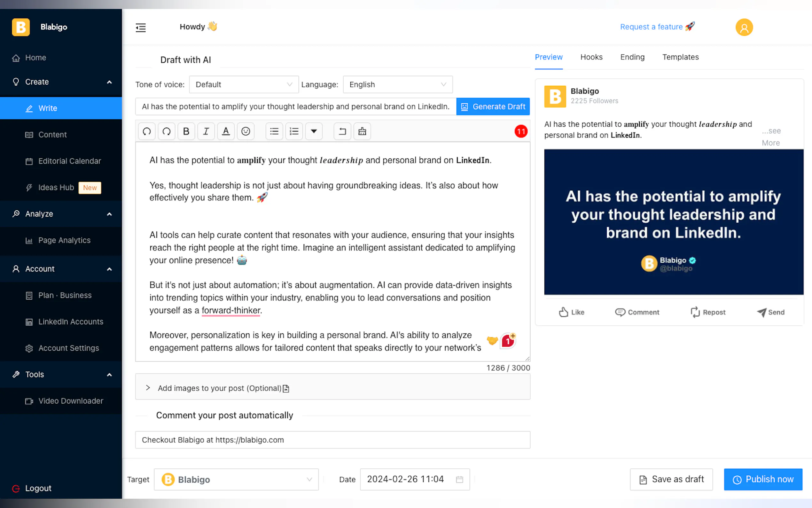Switch to the Hooks tab
Screen dimensions: 812x508
coord(591,57)
